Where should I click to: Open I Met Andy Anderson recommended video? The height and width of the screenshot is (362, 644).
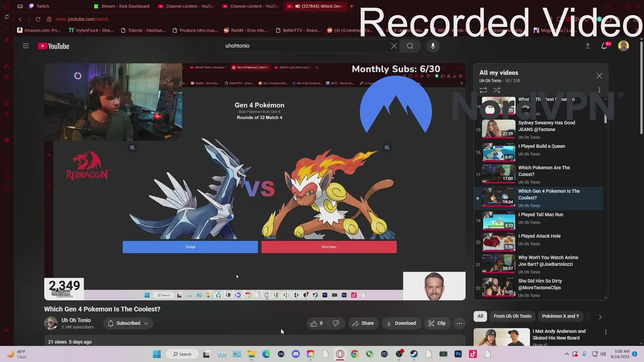coord(559,334)
